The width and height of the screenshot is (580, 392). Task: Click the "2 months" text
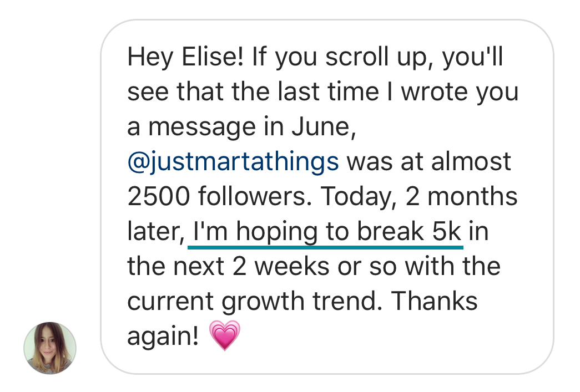(x=461, y=197)
